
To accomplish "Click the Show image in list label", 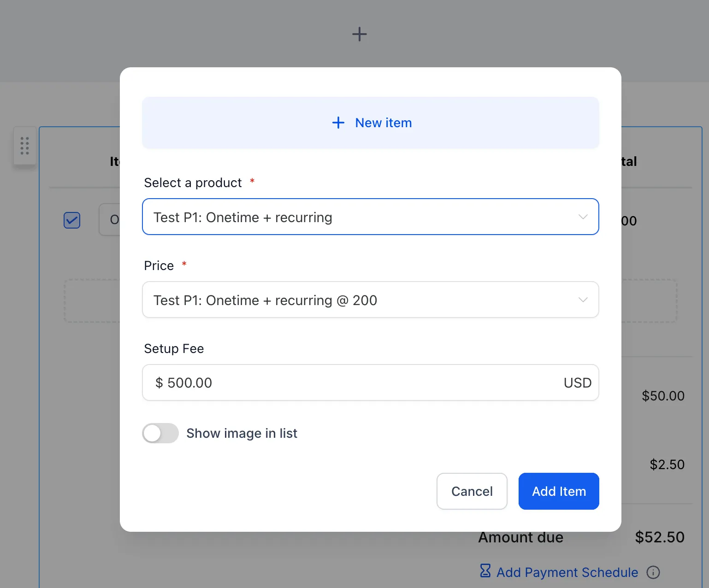I will pyautogui.click(x=242, y=433).
